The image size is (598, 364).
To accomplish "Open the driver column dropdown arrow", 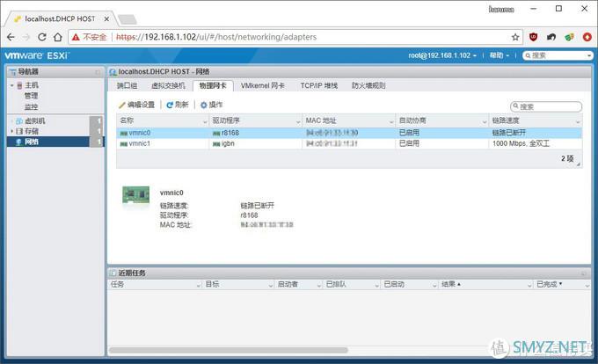I will click(x=298, y=121).
